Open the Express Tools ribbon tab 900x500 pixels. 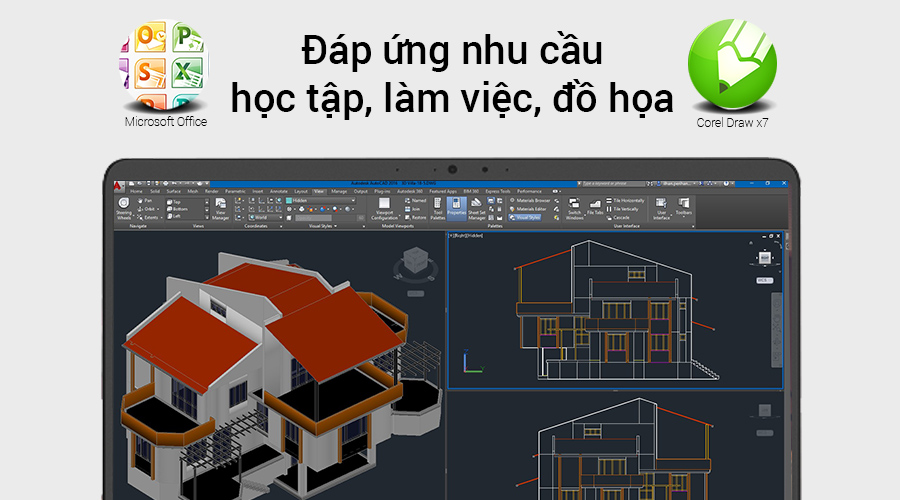498,191
